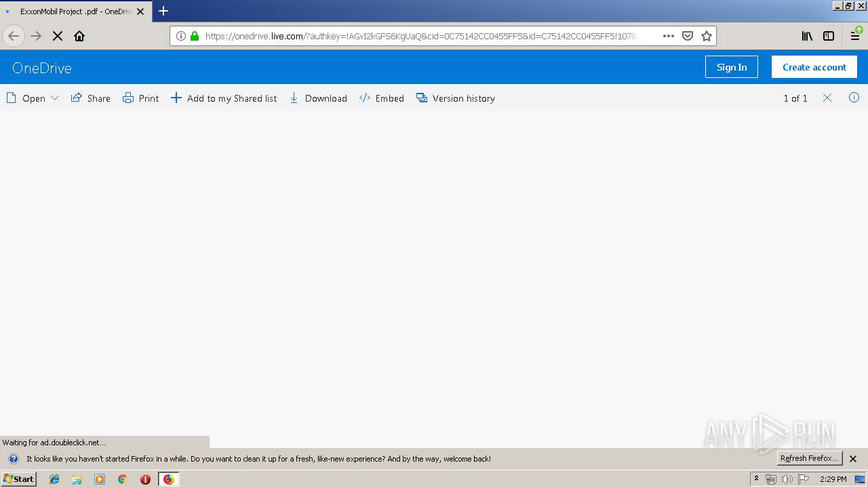Show site information icon in address bar
The width and height of the screenshot is (868, 488).
(x=181, y=36)
